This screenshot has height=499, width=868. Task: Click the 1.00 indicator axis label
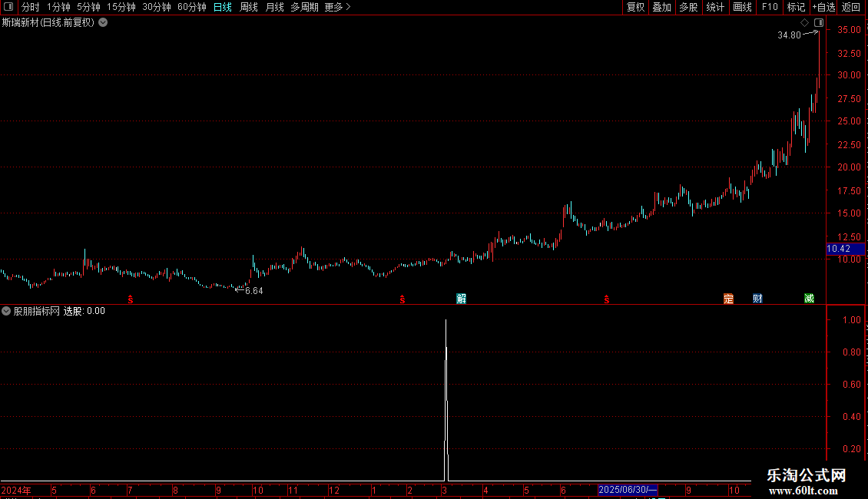coord(851,320)
